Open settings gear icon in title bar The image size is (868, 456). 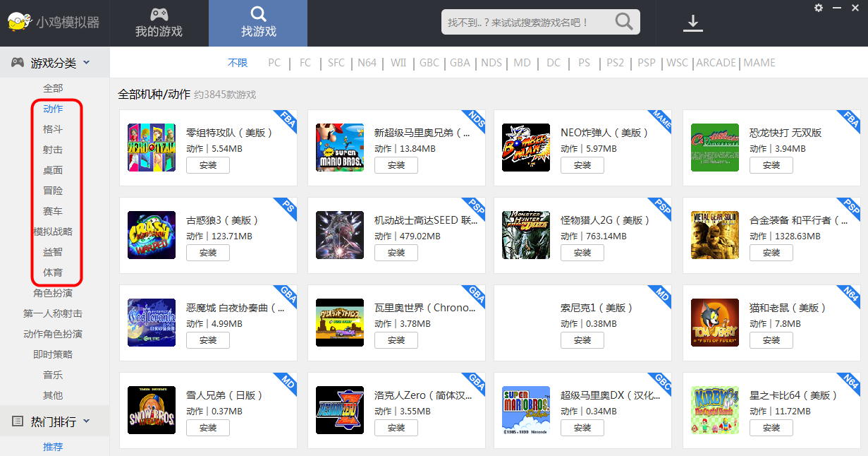[819, 8]
